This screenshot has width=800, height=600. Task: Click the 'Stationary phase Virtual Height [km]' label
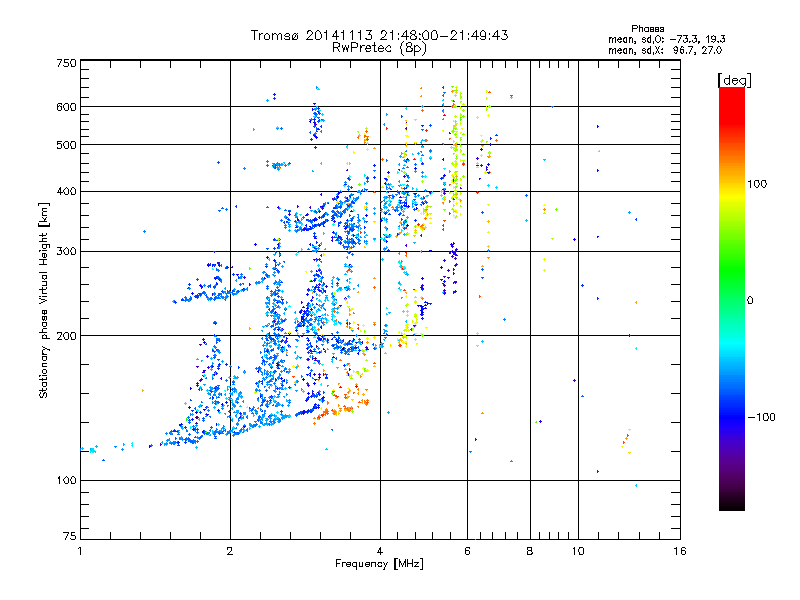click(43, 300)
